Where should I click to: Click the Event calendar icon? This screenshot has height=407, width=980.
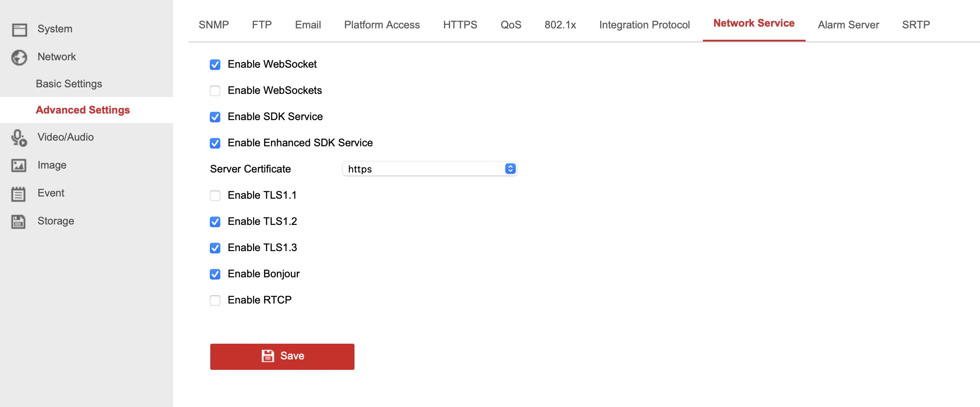18,193
